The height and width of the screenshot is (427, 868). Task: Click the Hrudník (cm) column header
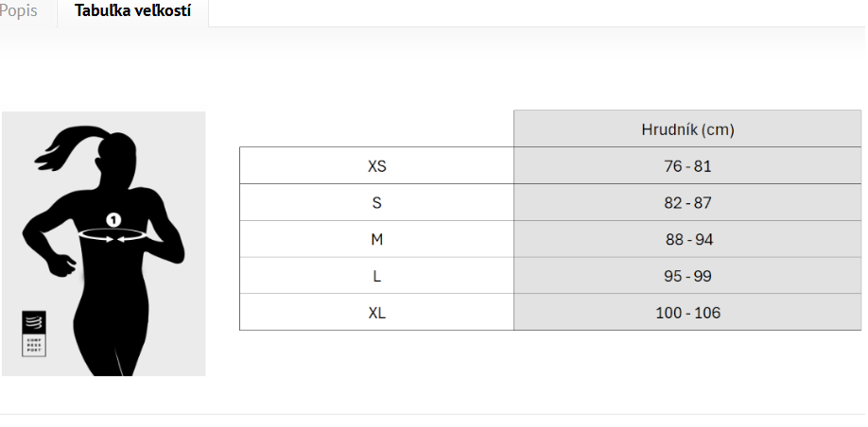(687, 129)
